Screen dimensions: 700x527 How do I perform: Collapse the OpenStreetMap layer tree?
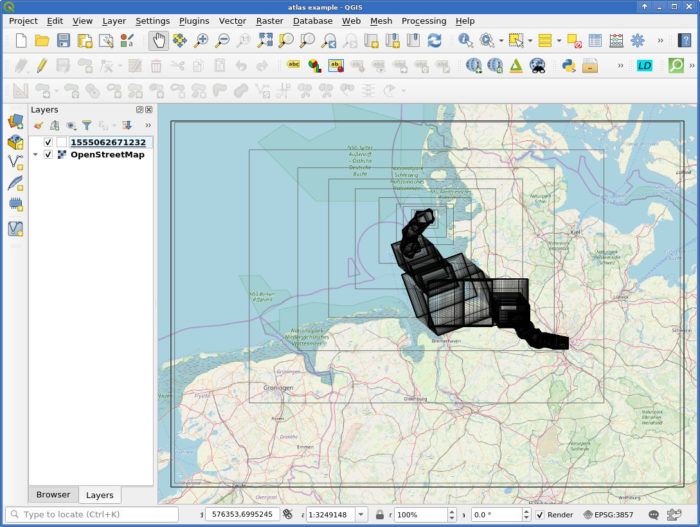(35, 155)
